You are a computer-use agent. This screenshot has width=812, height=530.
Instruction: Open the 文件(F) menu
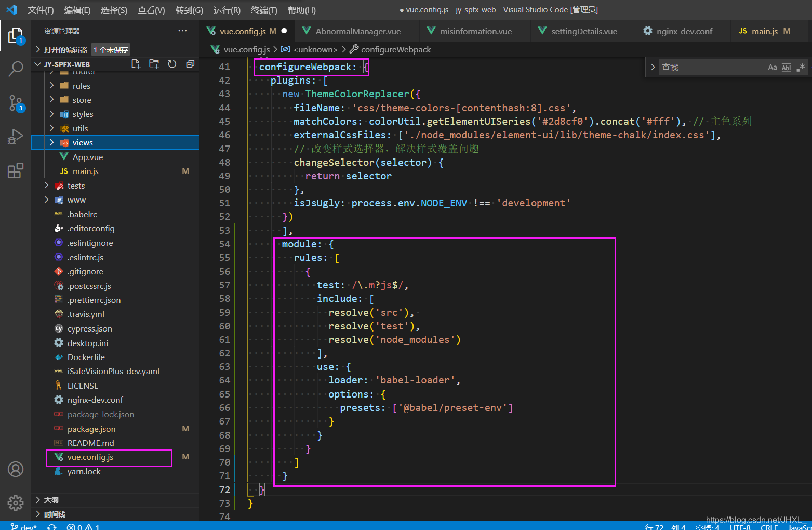coord(41,10)
